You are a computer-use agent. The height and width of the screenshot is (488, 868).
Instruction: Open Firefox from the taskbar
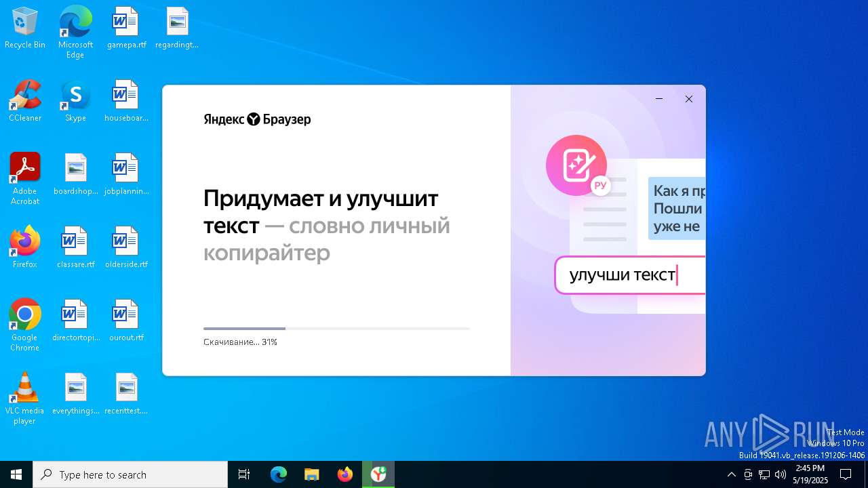pos(345,474)
